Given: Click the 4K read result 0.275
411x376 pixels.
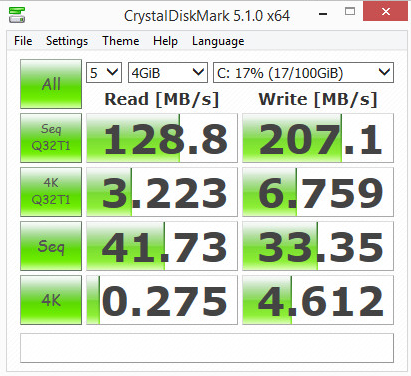Looking at the screenshot, I should point(162,300).
